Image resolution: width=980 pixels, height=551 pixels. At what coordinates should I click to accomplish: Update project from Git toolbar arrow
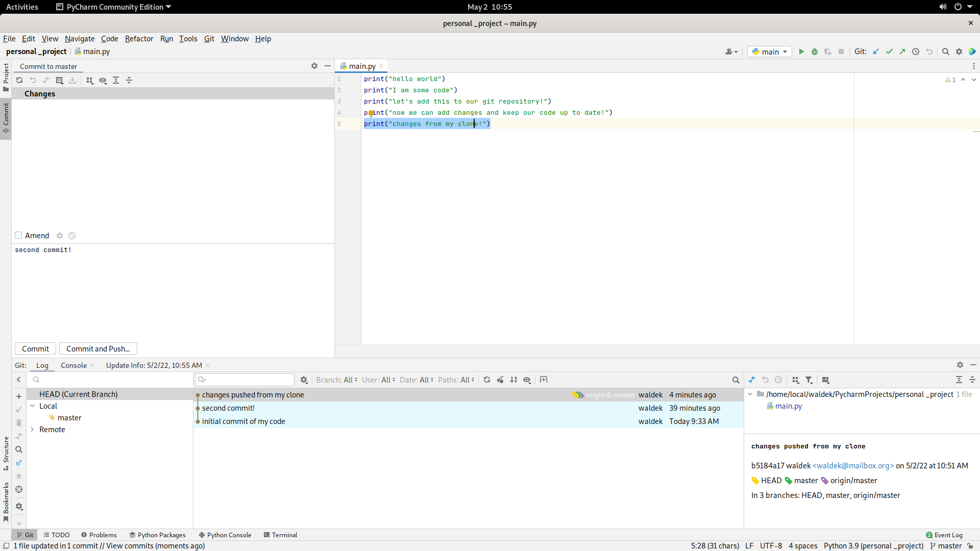coord(876,52)
